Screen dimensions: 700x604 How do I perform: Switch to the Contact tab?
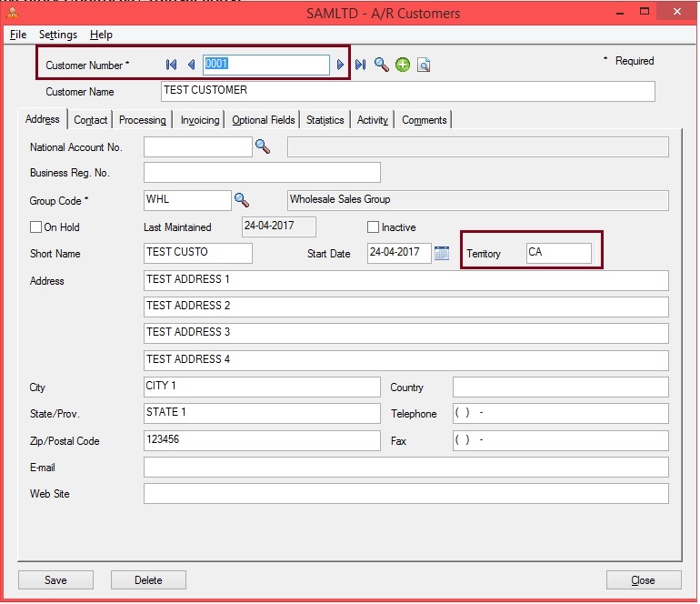coord(90,120)
